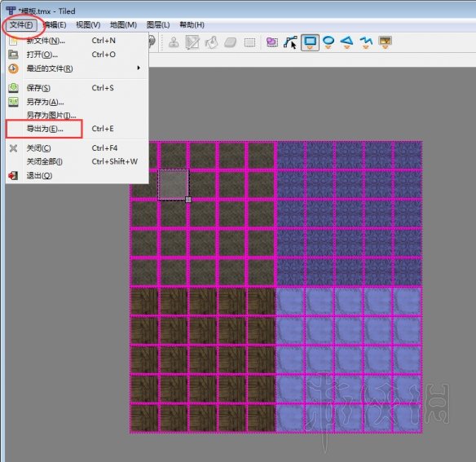
Task: Select the Insert Ellipse tool
Action: (x=328, y=42)
